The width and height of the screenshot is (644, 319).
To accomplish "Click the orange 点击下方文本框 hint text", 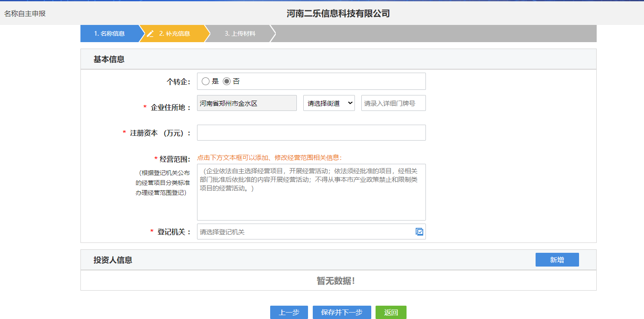I will point(269,157).
